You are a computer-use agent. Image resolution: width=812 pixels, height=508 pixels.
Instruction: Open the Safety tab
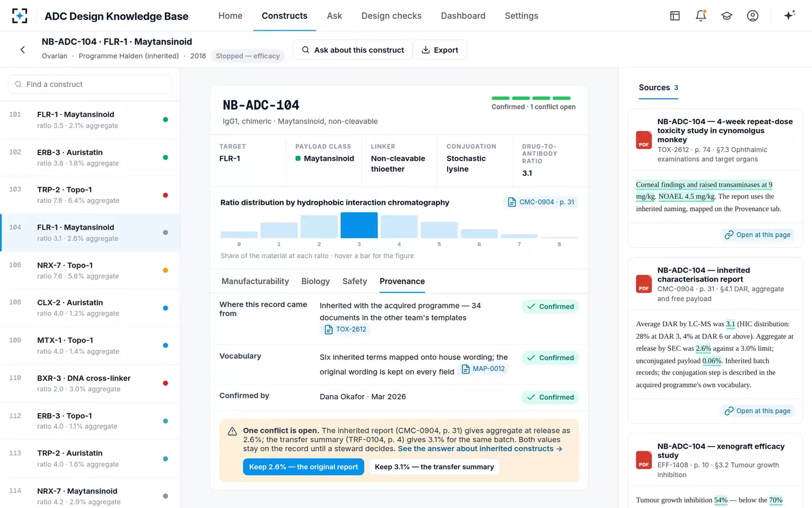tap(355, 281)
